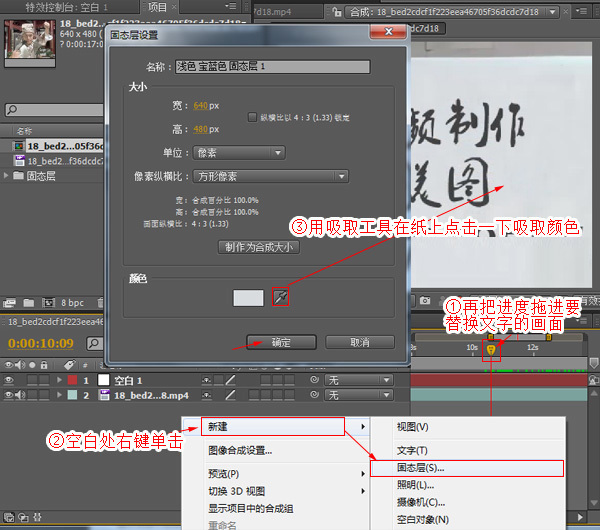
Task: Click the search magnifier in the Project panel
Action: coord(12,110)
